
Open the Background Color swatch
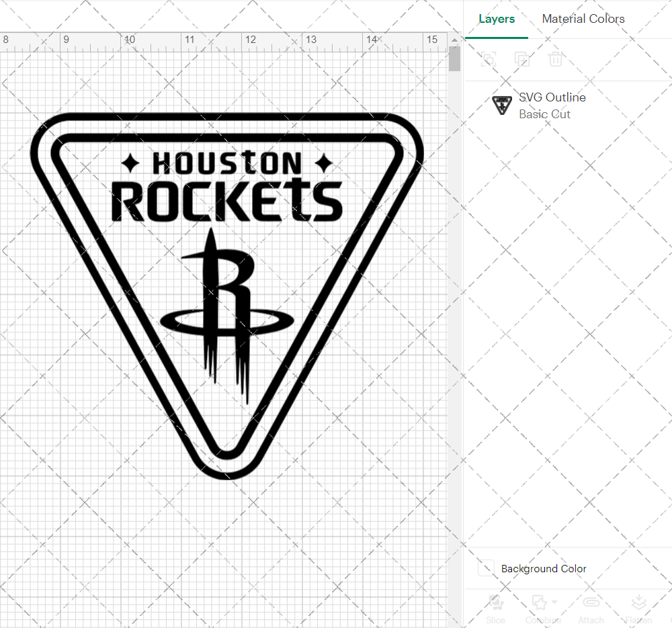486,568
